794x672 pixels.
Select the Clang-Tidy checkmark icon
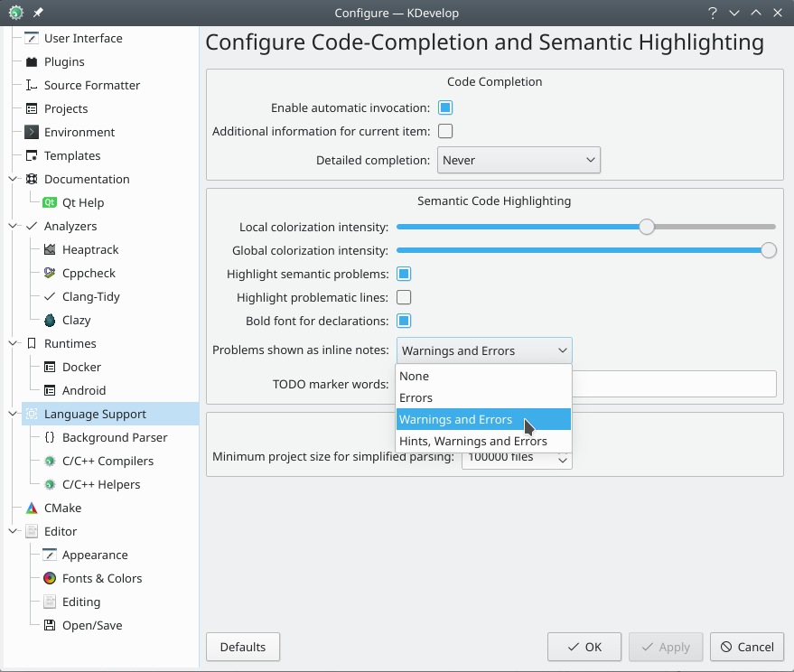coord(50,297)
